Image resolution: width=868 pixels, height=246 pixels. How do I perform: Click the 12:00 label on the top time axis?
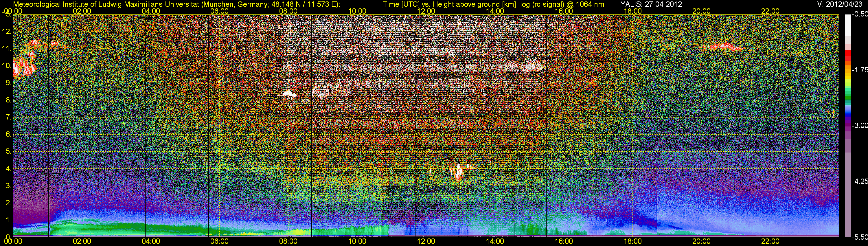pos(426,11)
